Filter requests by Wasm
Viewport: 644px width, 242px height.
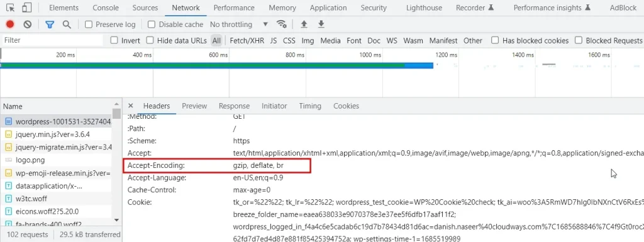click(413, 40)
